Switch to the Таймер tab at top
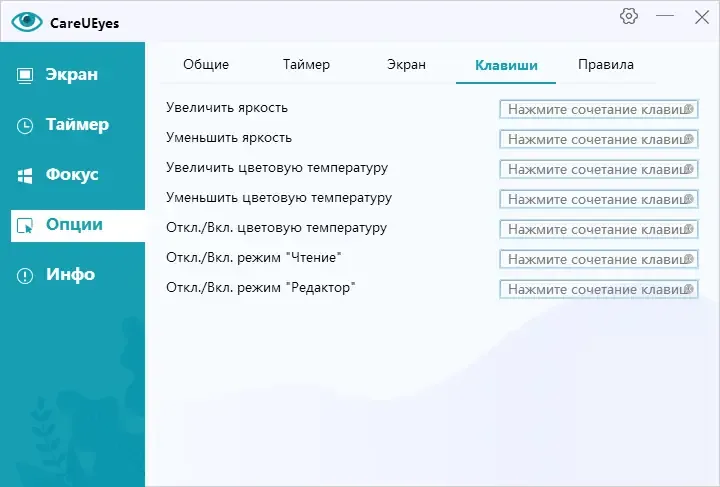 tap(306, 64)
